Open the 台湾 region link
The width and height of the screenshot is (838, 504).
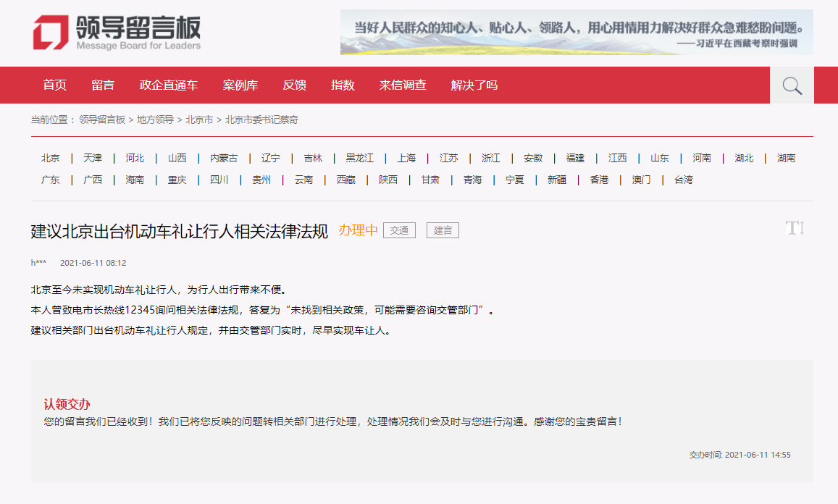[683, 179]
